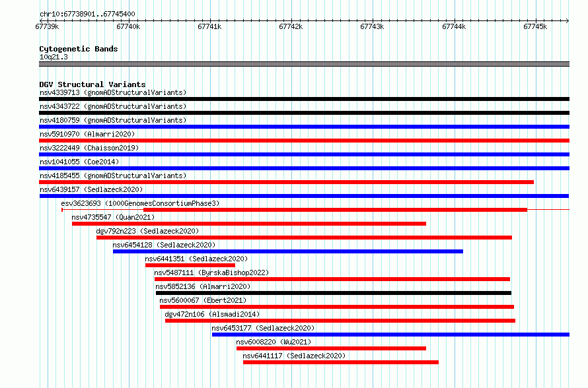Screen dimensions: 588x388
Task: Click the 67744k ruler tick label
Action: pyautogui.click(x=454, y=26)
